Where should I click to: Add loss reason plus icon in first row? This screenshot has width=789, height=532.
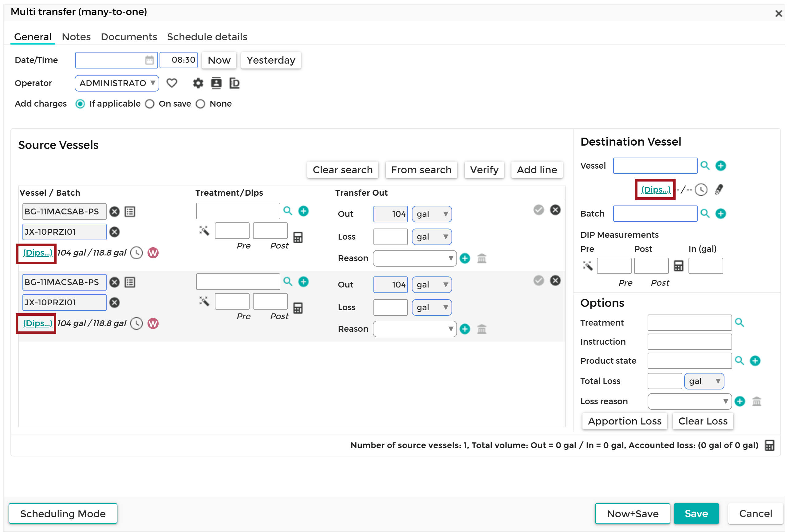point(465,259)
